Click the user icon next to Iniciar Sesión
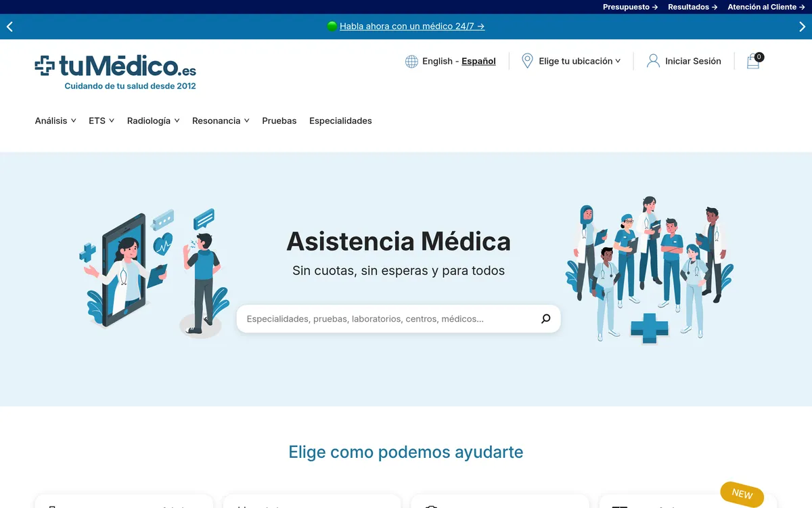The image size is (812, 508). pyautogui.click(x=652, y=61)
